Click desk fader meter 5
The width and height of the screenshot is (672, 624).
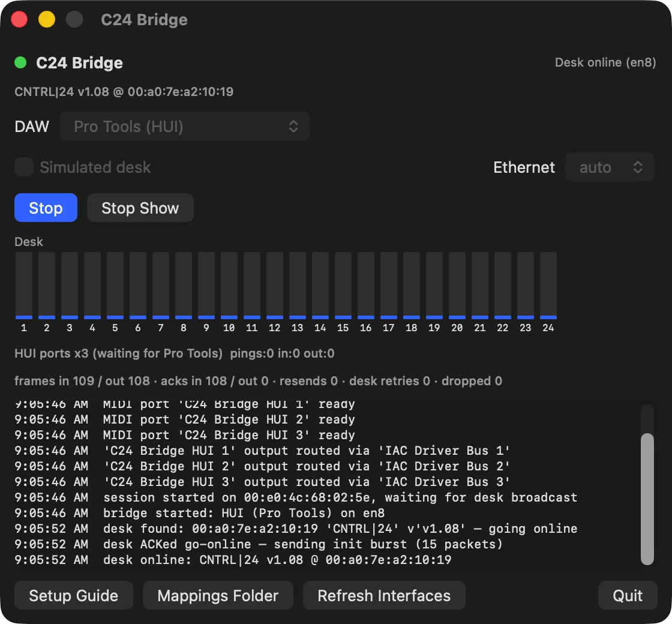[115, 286]
